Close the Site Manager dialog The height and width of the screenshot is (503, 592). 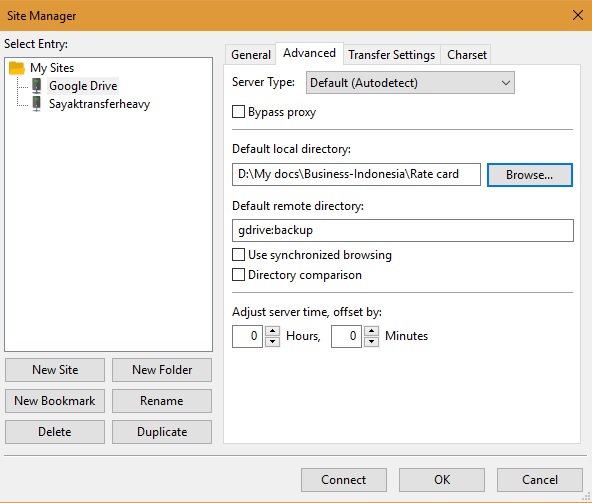coord(578,15)
